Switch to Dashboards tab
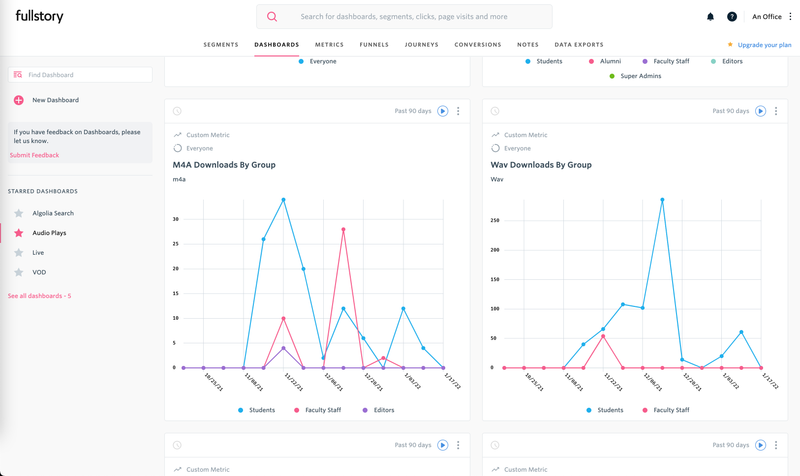The image size is (800, 476). tap(277, 45)
